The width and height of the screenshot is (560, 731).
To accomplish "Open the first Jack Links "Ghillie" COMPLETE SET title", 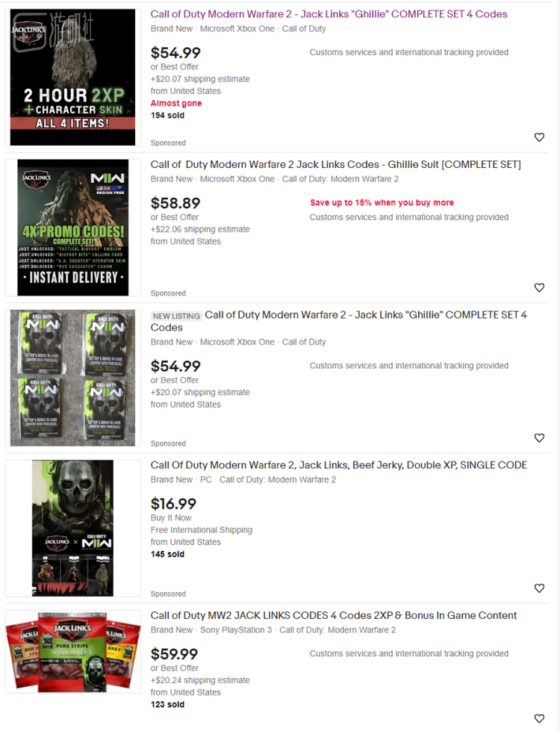I will coord(329,14).
